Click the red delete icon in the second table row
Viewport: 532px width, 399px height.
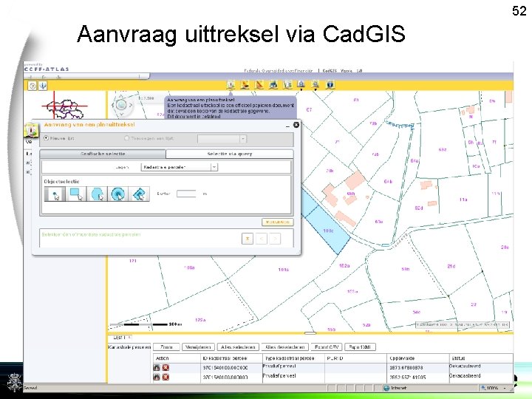coord(166,377)
